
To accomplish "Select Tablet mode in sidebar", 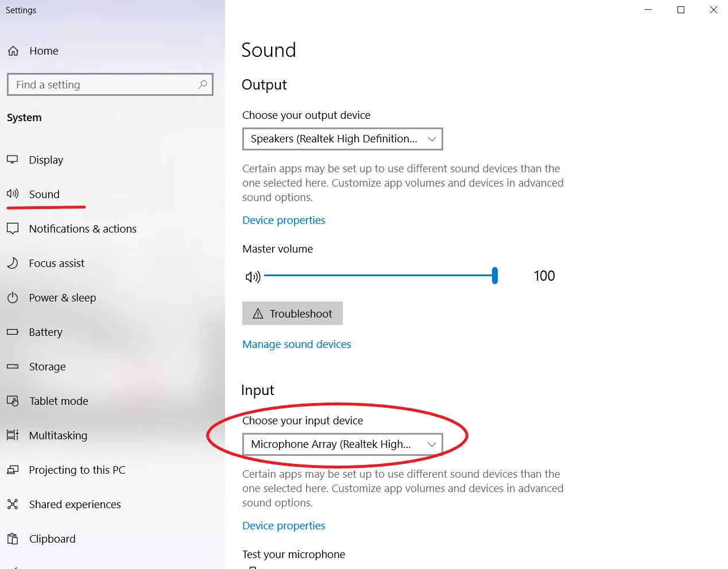I will (x=59, y=401).
